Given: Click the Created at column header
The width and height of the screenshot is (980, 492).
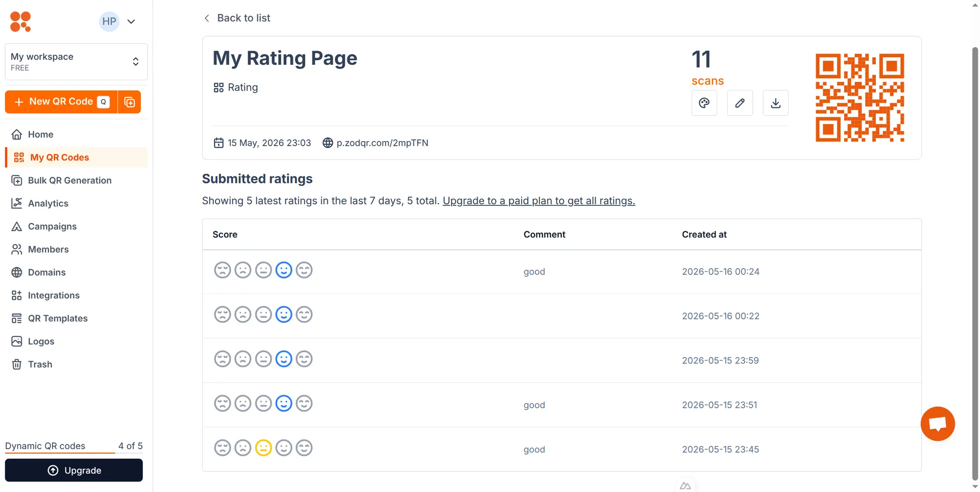Looking at the screenshot, I should 704,235.
